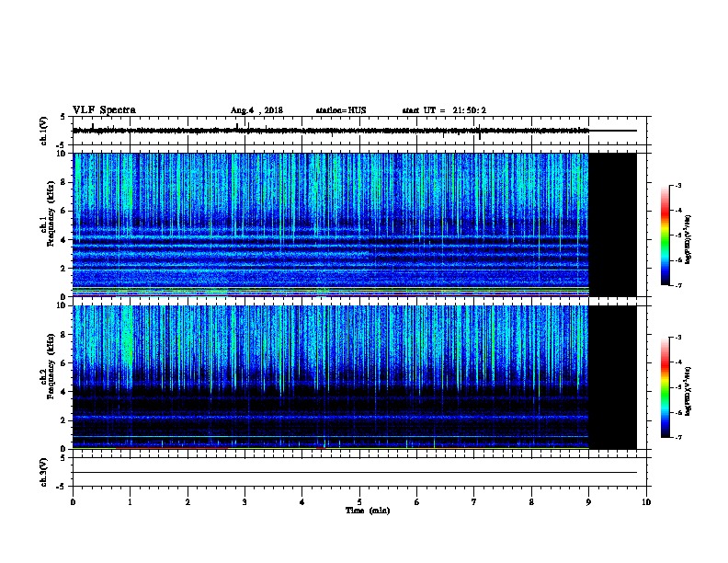Click the ch.1 Frequency (kHz) axis label
This screenshot has width=728, height=563.
pos(48,213)
